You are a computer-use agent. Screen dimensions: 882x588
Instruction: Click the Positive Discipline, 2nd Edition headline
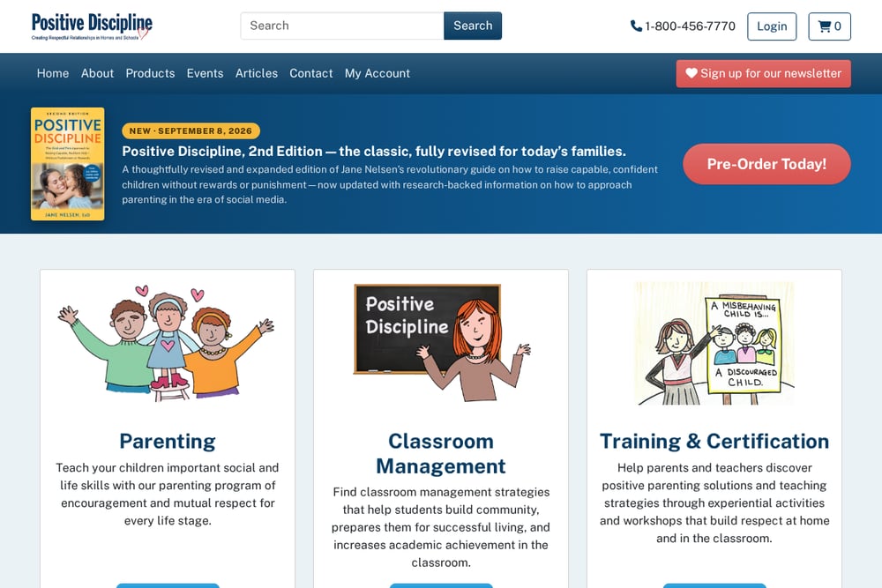pyautogui.click(x=374, y=152)
